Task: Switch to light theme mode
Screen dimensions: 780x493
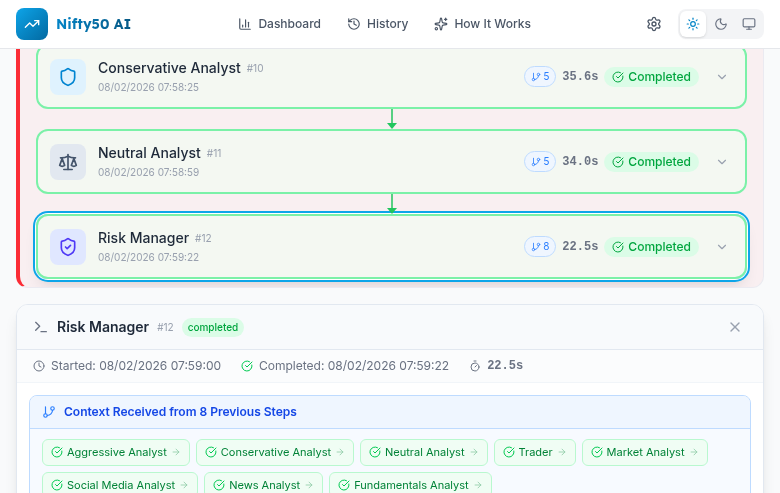Action: 693,24
